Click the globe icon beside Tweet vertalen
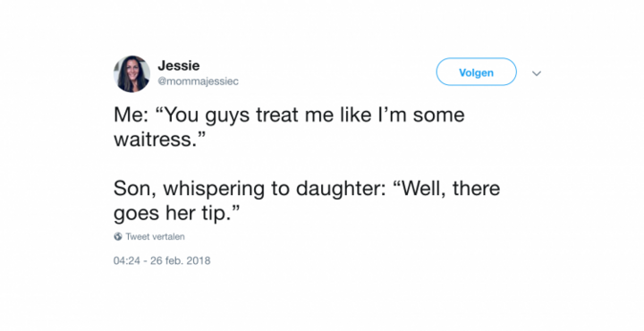Viewport: 644px width, 331px height. [118, 236]
